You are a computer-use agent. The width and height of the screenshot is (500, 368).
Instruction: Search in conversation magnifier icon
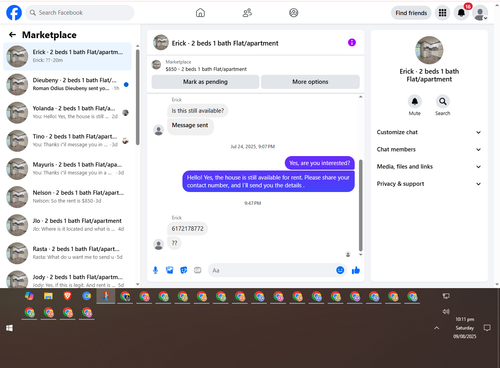coord(443,101)
